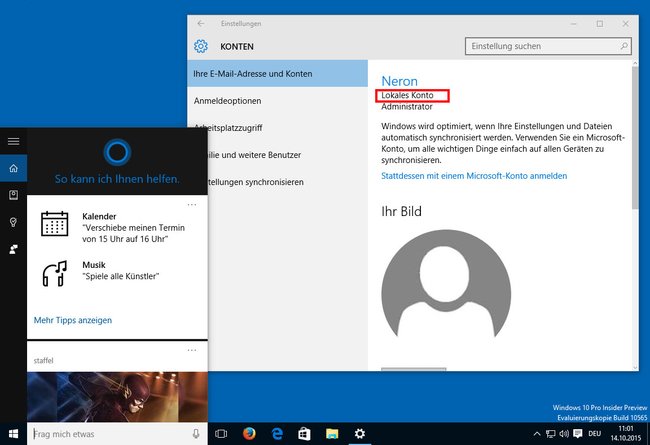Click Mehr Tipps anzeigen link
The width and height of the screenshot is (650, 445).
click(x=73, y=320)
